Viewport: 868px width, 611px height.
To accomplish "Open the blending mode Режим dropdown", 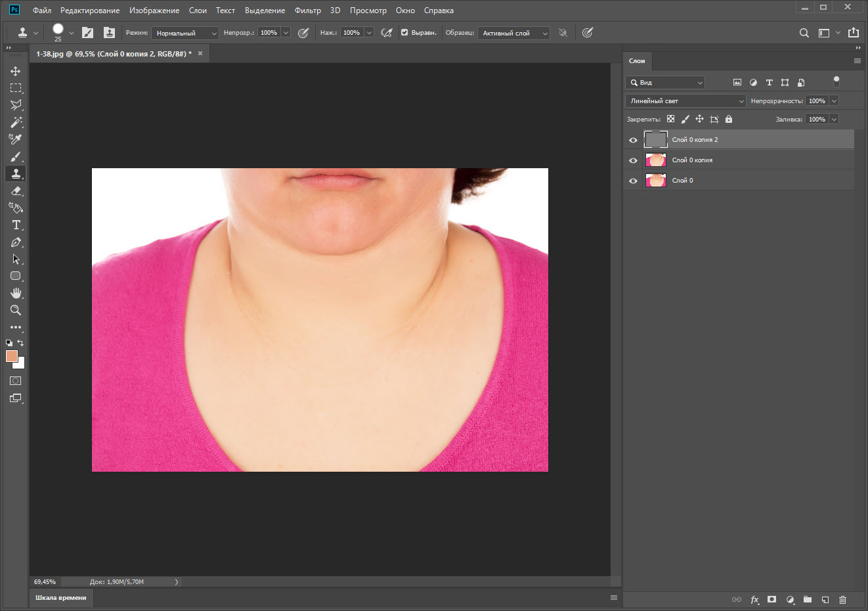I will pos(184,33).
